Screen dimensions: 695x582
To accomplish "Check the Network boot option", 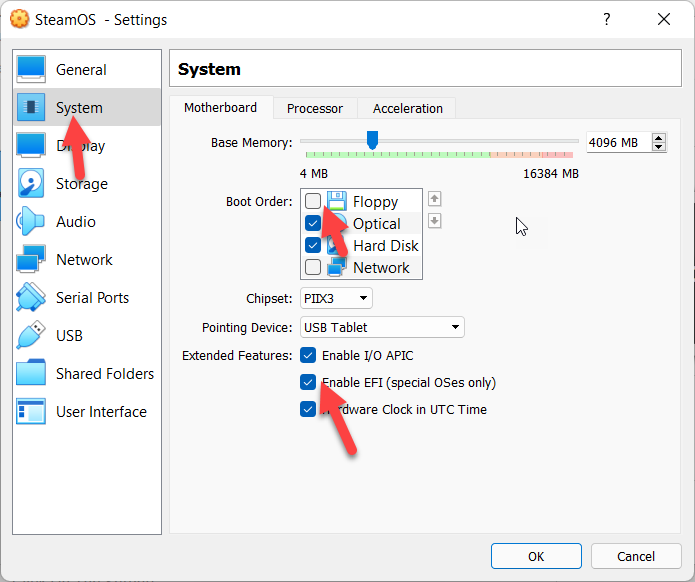I will [313, 268].
